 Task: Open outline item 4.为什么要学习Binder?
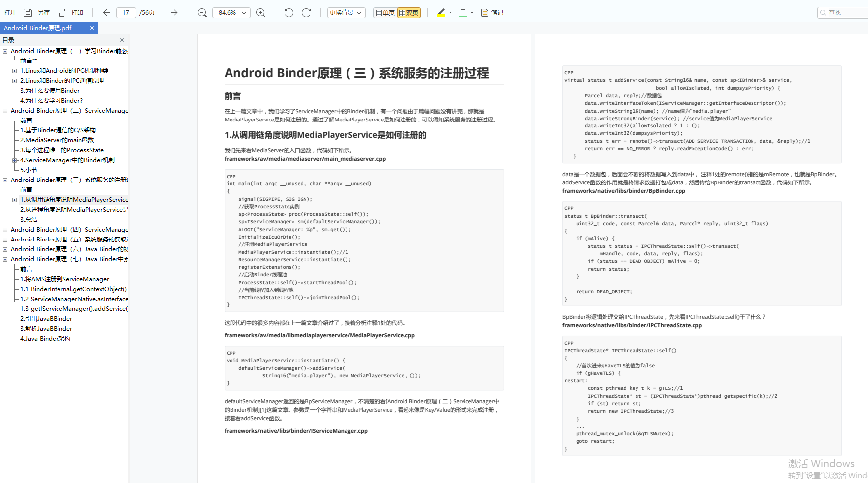[52, 101]
